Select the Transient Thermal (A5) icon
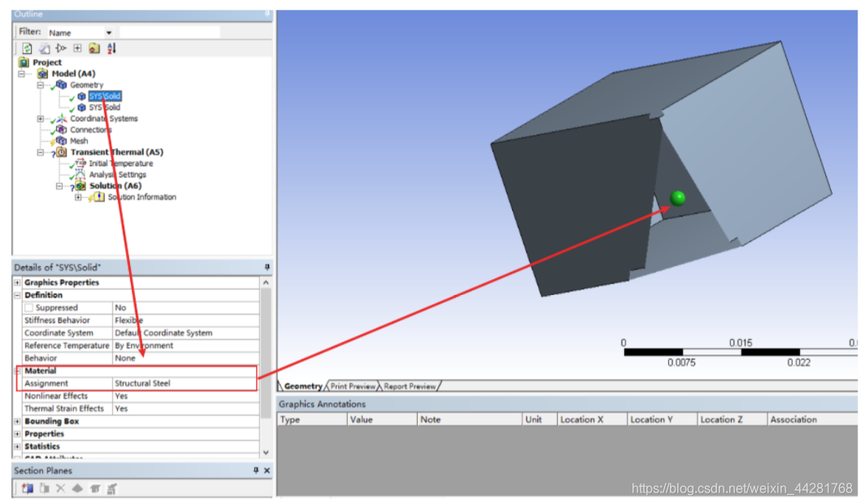The width and height of the screenshot is (861, 504). 62,152
